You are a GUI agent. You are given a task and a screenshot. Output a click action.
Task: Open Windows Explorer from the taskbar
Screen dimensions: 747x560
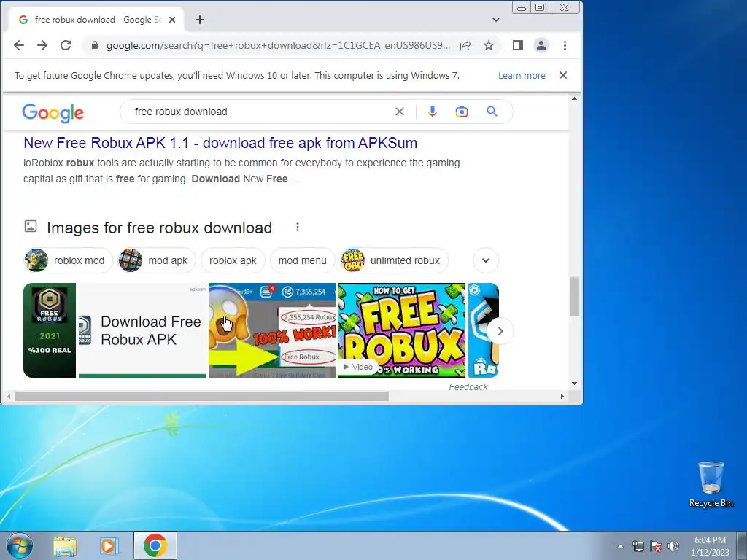tap(65, 546)
